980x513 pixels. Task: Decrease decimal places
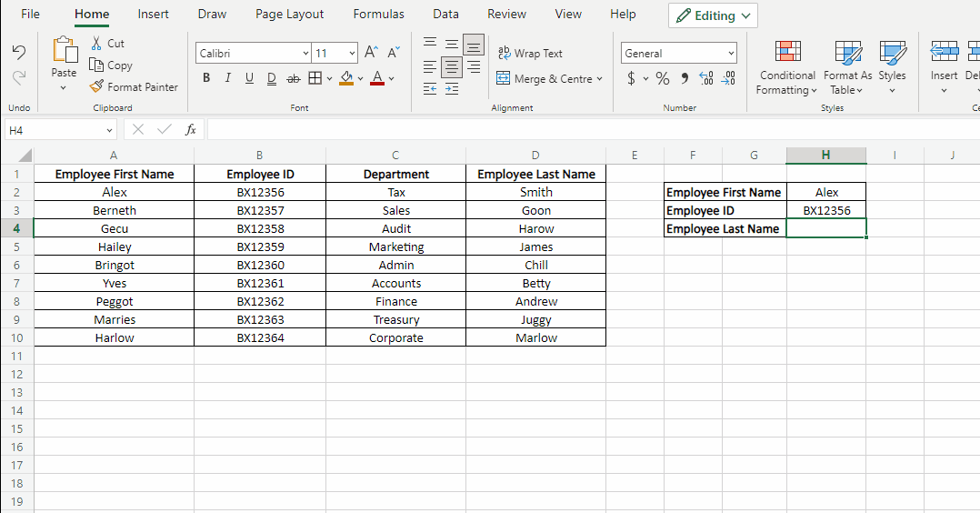coord(728,78)
